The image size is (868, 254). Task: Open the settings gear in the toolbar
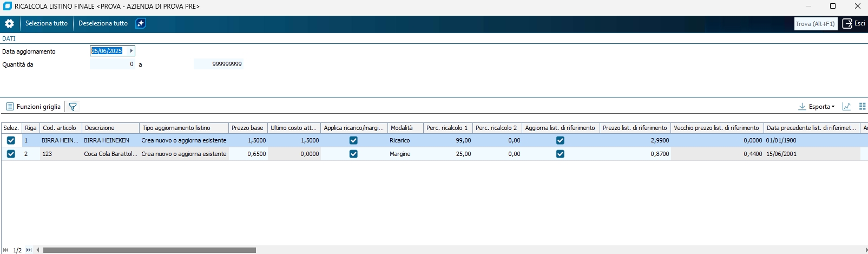9,24
